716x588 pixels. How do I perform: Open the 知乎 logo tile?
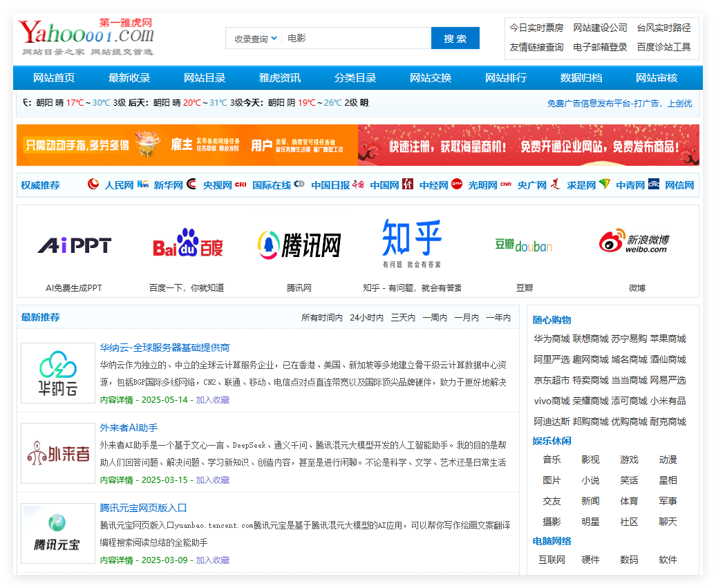(412, 243)
